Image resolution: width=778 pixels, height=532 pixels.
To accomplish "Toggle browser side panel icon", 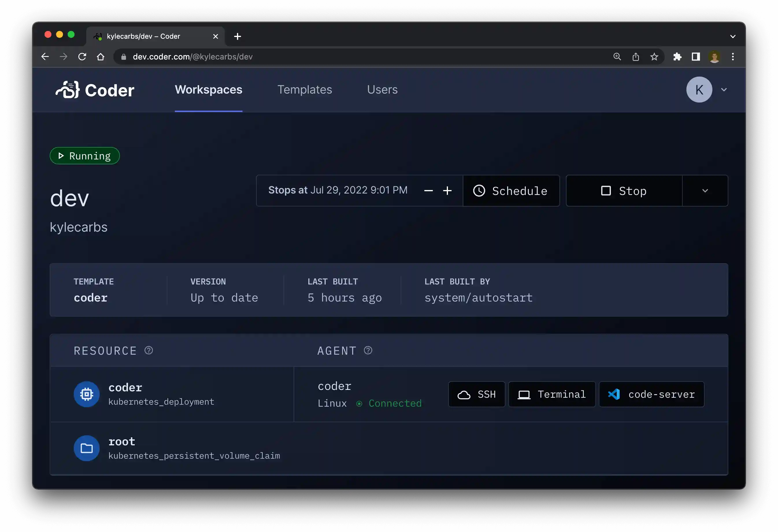I will [696, 57].
